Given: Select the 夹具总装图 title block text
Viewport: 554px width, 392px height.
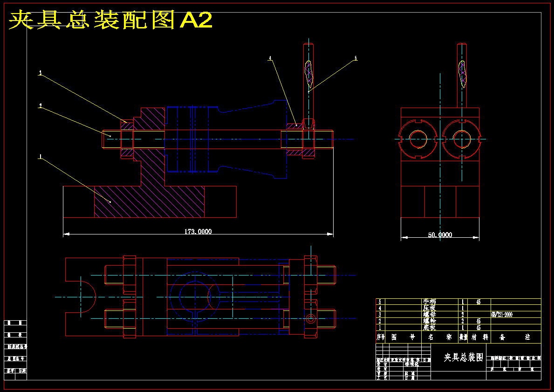Looking at the screenshot, I should click(463, 358).
